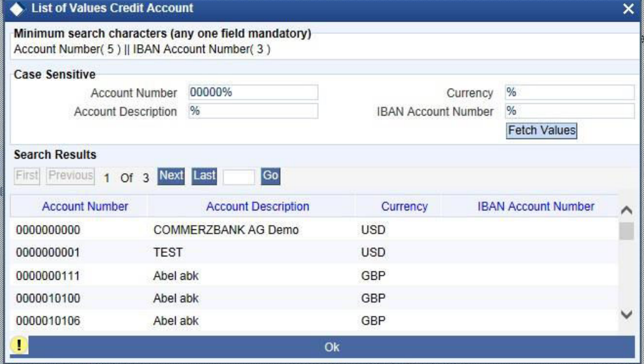Click GBP in row 0000010100
The height and width of the screenshot is (364, 644).
pyautogui.click(x=373, y=298)
